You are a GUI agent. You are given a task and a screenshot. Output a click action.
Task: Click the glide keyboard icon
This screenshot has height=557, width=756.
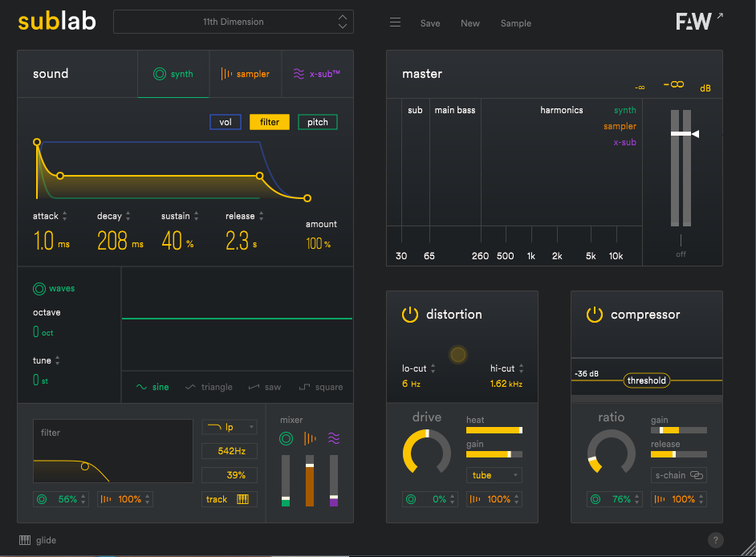[x=25, y=540]
